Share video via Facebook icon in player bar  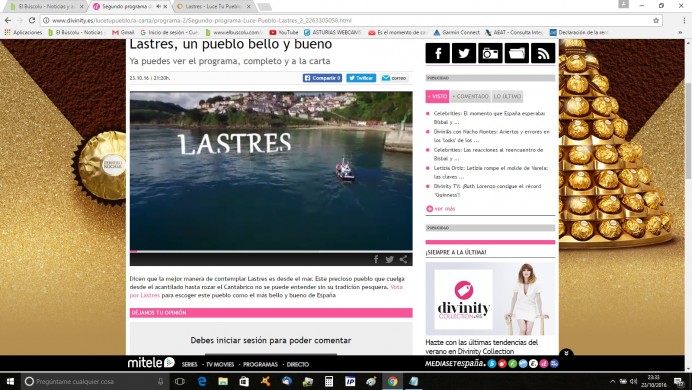point(376,259)
